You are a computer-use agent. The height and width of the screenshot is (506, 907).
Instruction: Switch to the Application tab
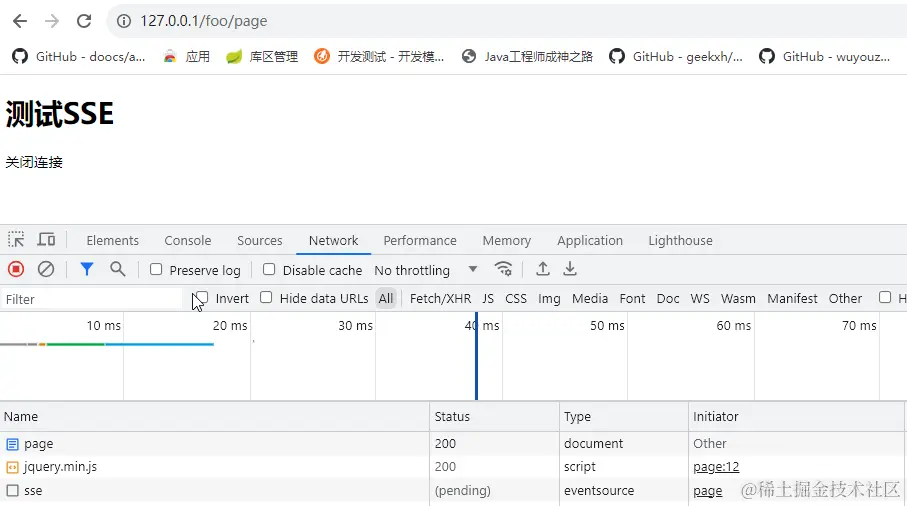(590, 241)
